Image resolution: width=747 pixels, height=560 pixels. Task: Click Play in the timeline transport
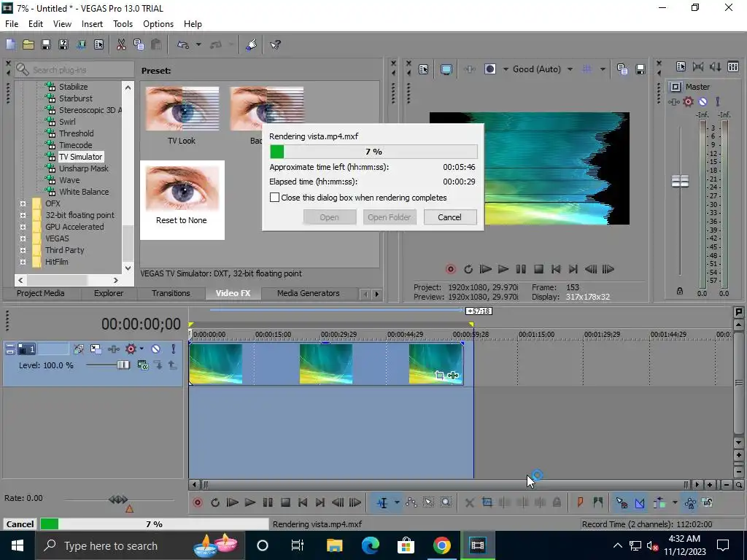tap(250, 503)
